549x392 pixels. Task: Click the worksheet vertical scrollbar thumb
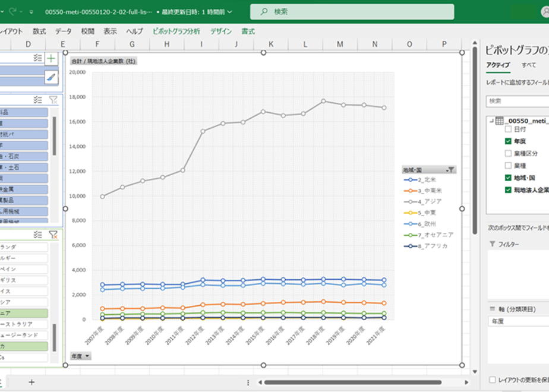pyautogui.click(x=475, y=140)
